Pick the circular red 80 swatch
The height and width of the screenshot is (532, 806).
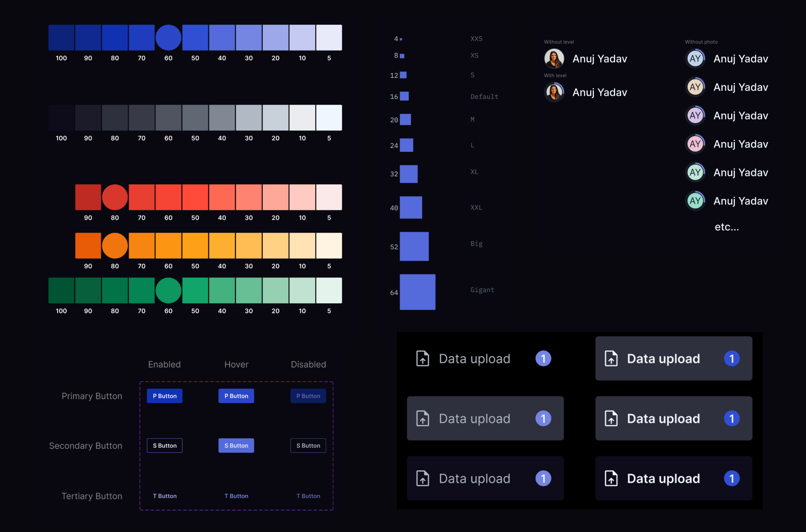(115, 197)
